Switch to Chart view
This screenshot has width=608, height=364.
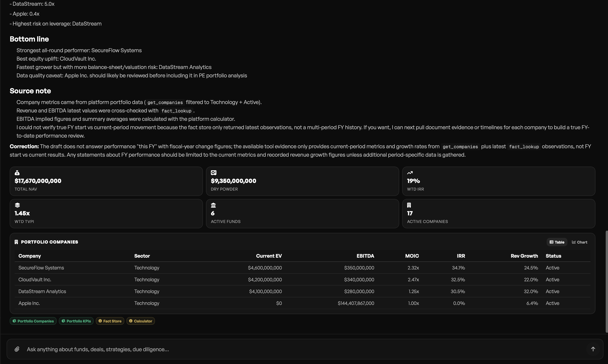click(x=580, y=242)
